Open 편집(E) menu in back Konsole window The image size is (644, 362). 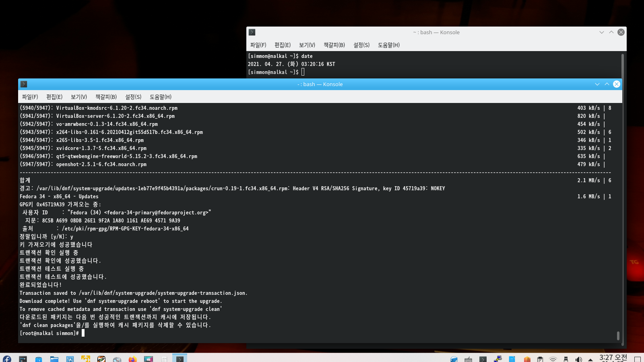[283, 45]
